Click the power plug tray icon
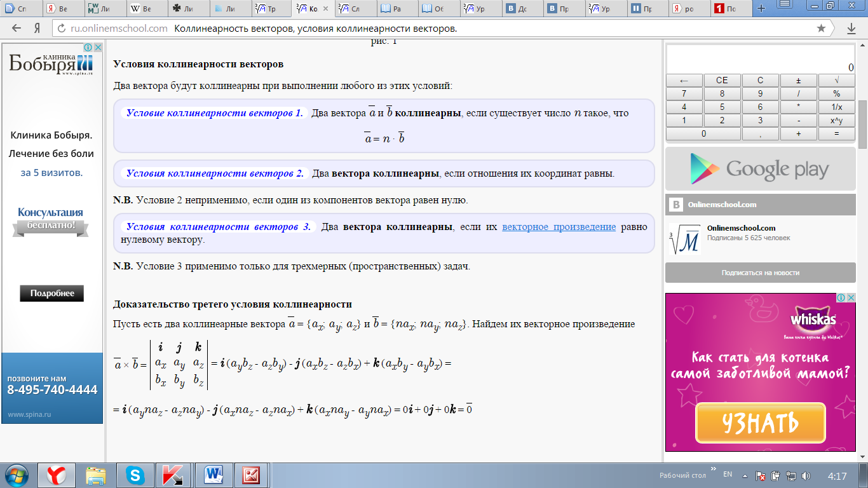The height and width of the screenshot is (488, 868). coord(776,476)
